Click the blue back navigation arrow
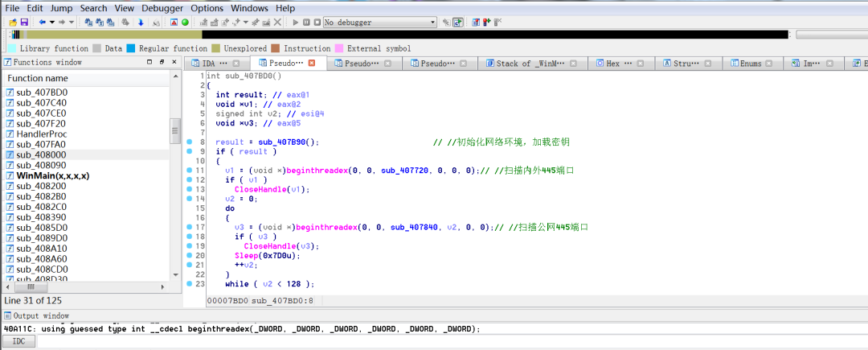The image size is (868, 350). [x=42, y=22]
